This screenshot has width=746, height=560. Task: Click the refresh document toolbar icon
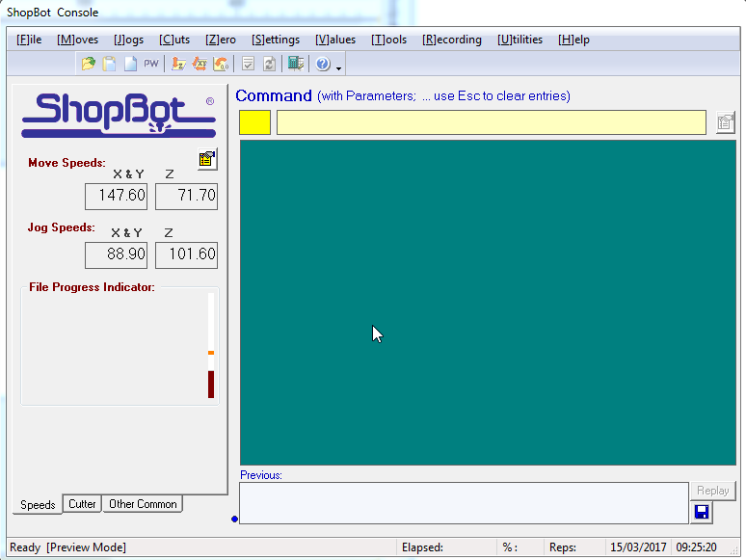pyautogui.click(x=269, y=64)
